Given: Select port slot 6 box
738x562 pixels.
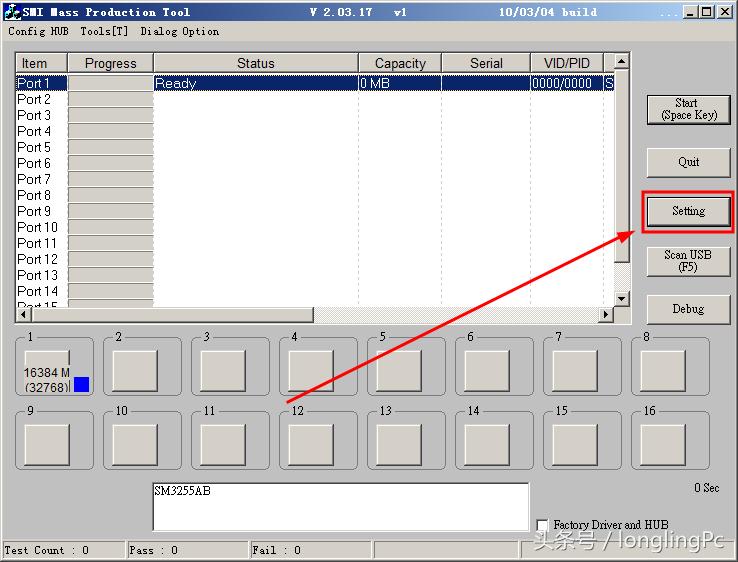Looking at the screenshot, I should (487, 370).
